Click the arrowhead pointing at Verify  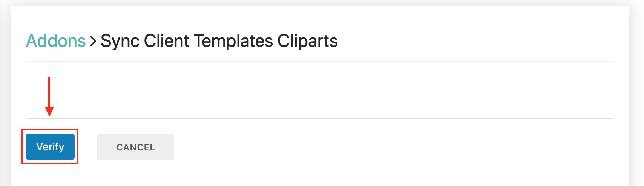(49, 111)
